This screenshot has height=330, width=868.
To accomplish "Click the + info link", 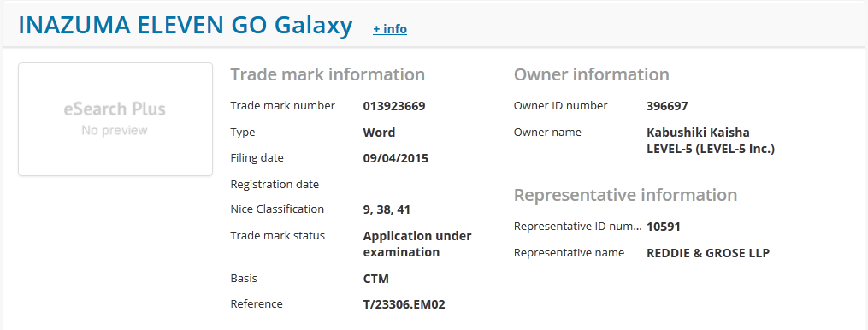I will coord(390,29).
